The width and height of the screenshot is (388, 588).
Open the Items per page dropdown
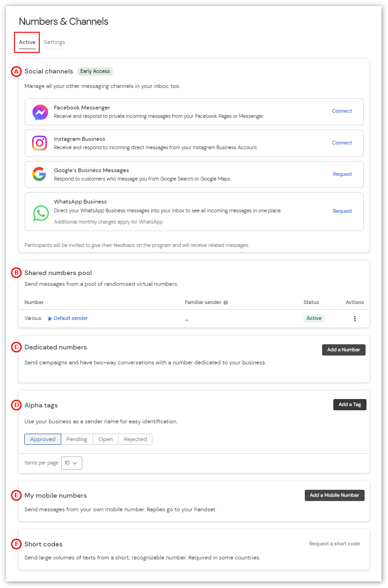(72, 463)
